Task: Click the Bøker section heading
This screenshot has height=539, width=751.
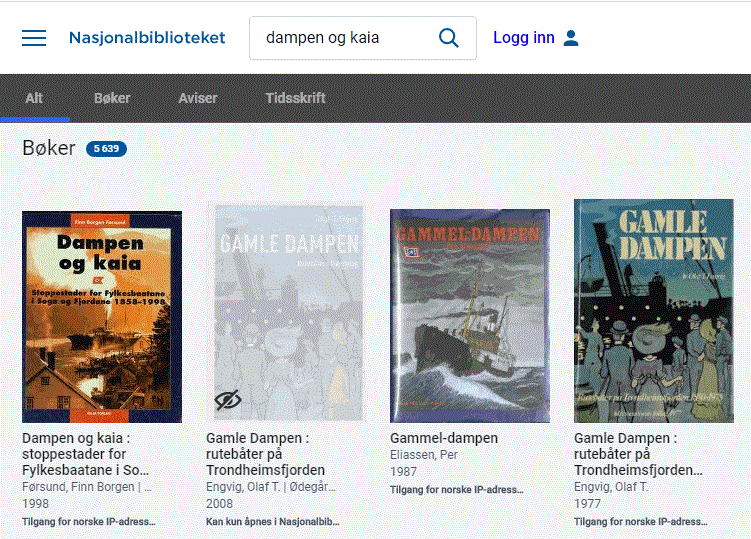Action: click(x=49, y=148)
